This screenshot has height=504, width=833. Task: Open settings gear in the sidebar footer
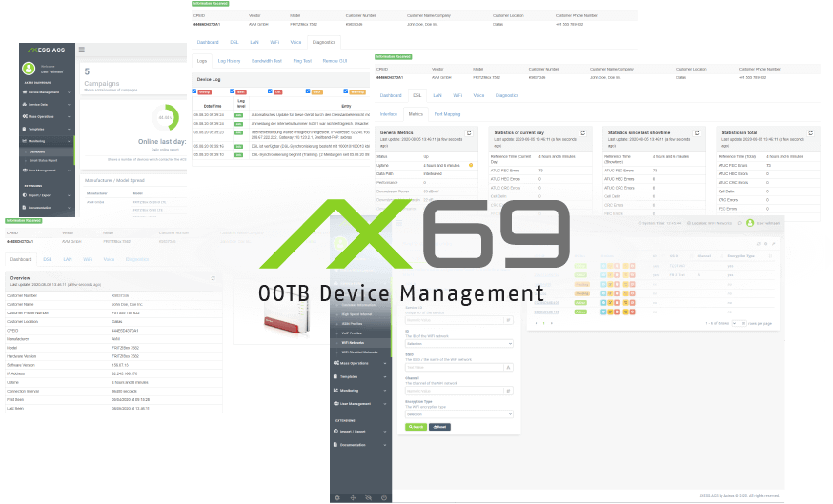point(337,498)
